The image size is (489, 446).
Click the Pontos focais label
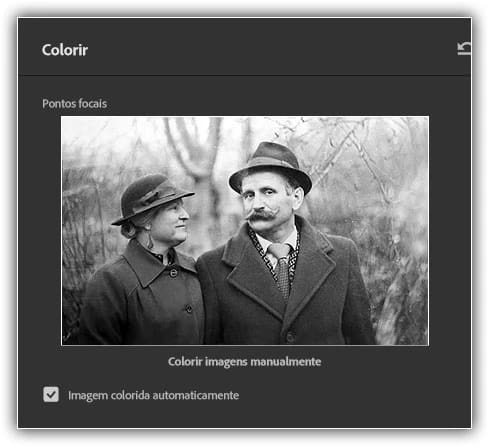74,104
